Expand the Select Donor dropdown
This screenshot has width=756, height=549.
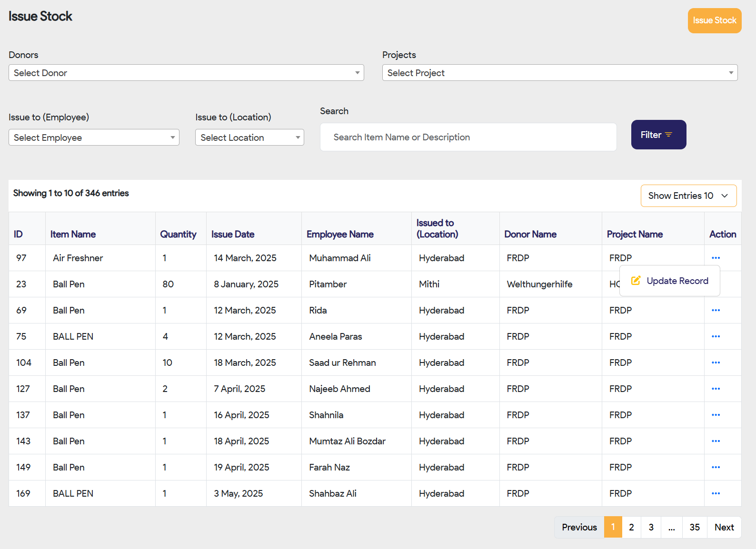(186, 73)
